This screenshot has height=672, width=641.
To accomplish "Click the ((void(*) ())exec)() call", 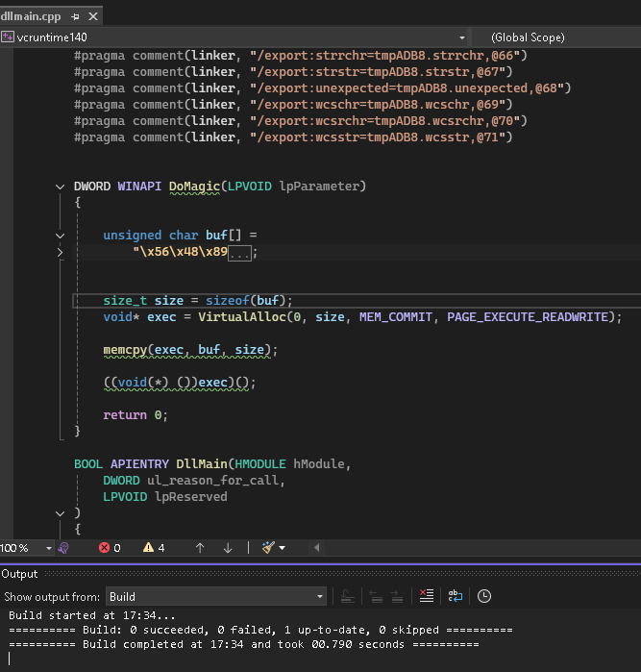I will pyautogui.click(x=180, y=383).
